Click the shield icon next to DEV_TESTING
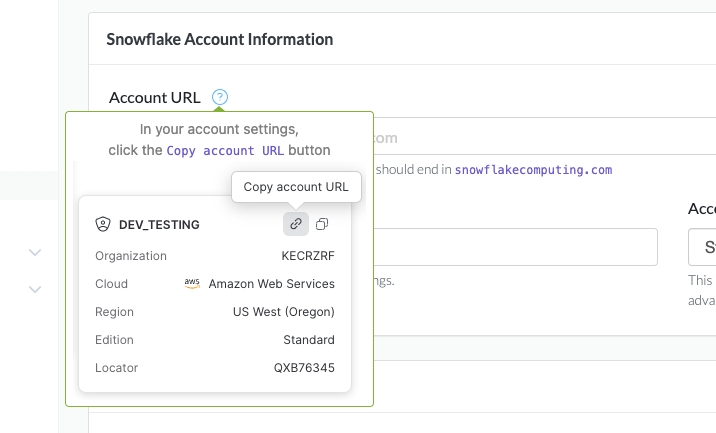 [102, 225]
